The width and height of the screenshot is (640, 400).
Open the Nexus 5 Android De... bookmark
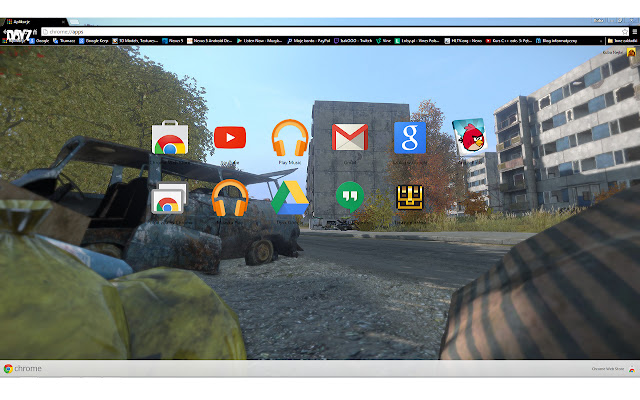pyautogui.click(x=210, y=41)
